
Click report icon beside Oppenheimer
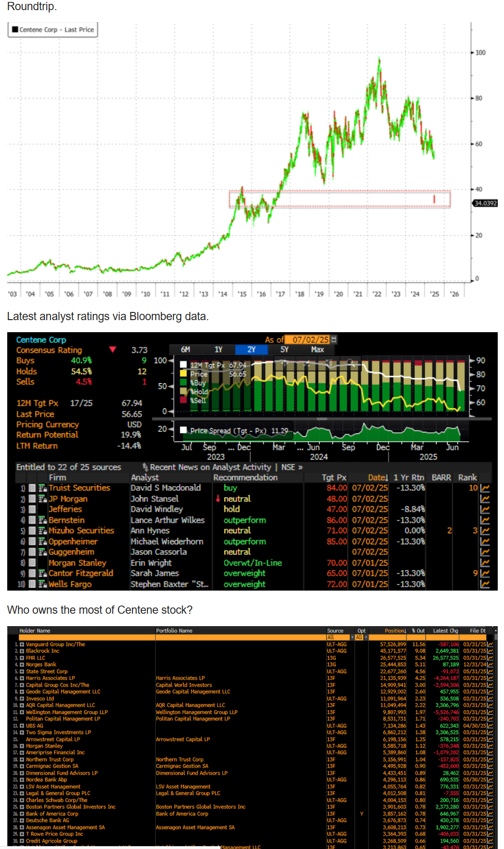click(42, 541)
